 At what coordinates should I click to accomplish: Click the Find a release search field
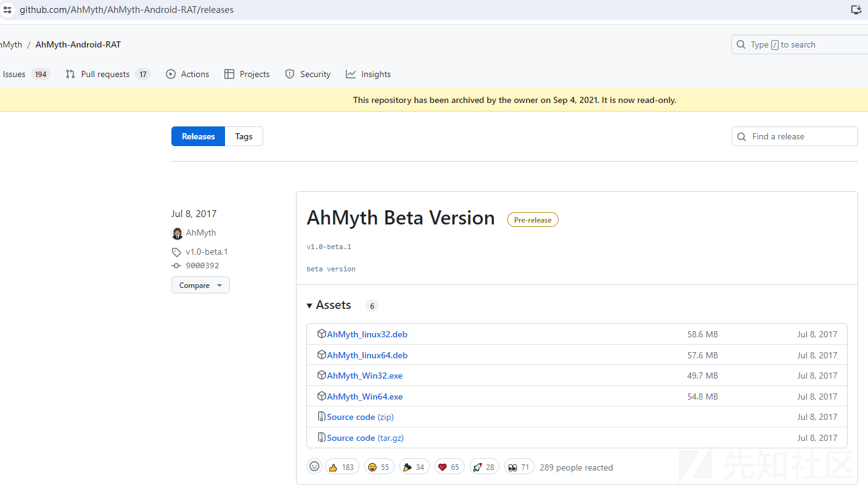click(x=795, y=136)
